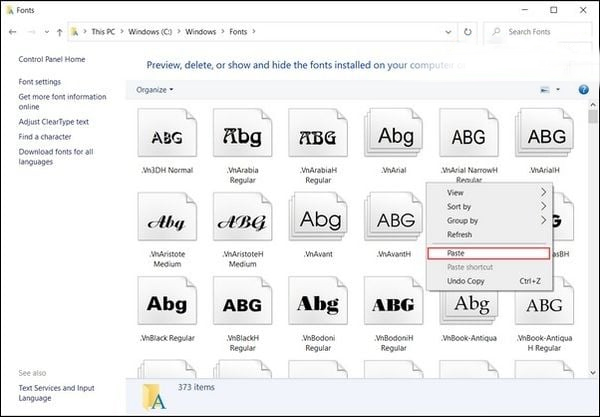The height and width of the screenshot is (417, 600).
Task: Select the .VnArialH font family icon
Action: click(x=544, y=133)
